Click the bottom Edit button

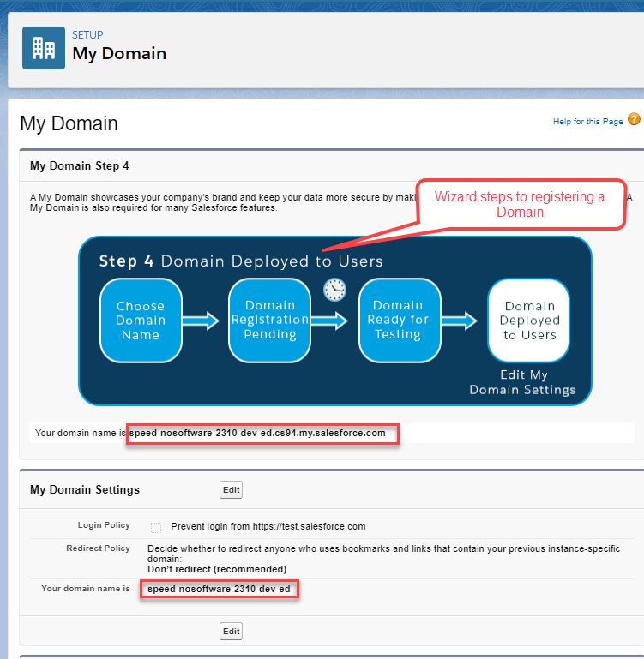coord(231,631)
